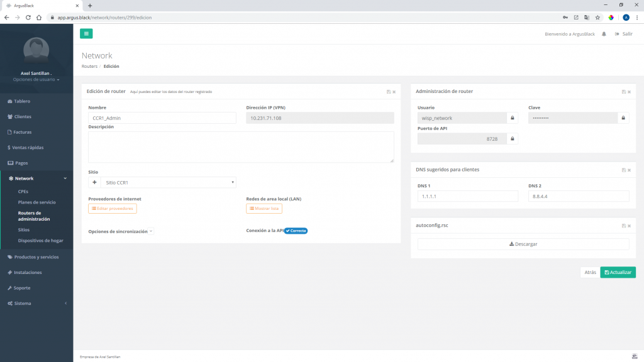Screen dimensions: 644x362
Task: Open Opciones de usuario dropdown
Action: pyautogui.click(x=36, y=80)
